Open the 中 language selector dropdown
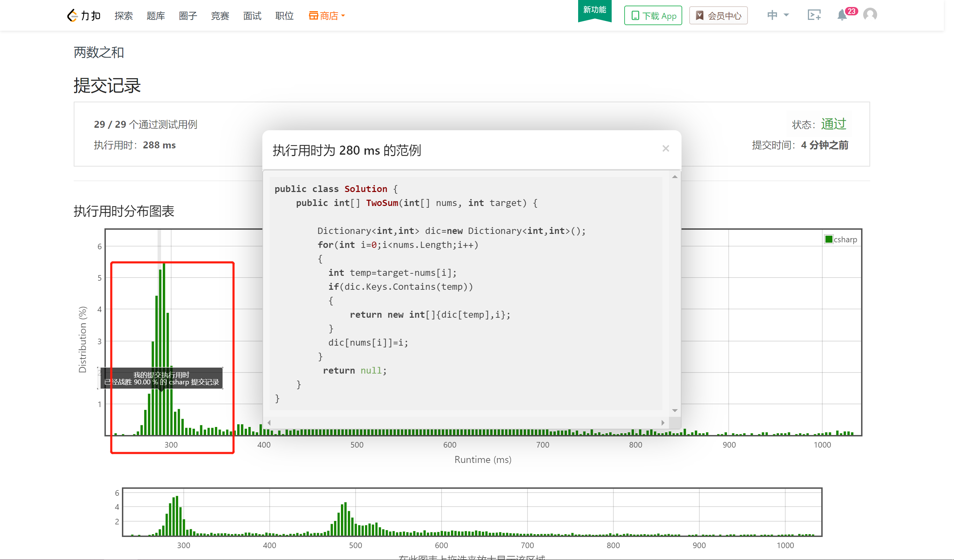This screenshot has width=954, height=560. pyautogui.click(x=778, y=15)
